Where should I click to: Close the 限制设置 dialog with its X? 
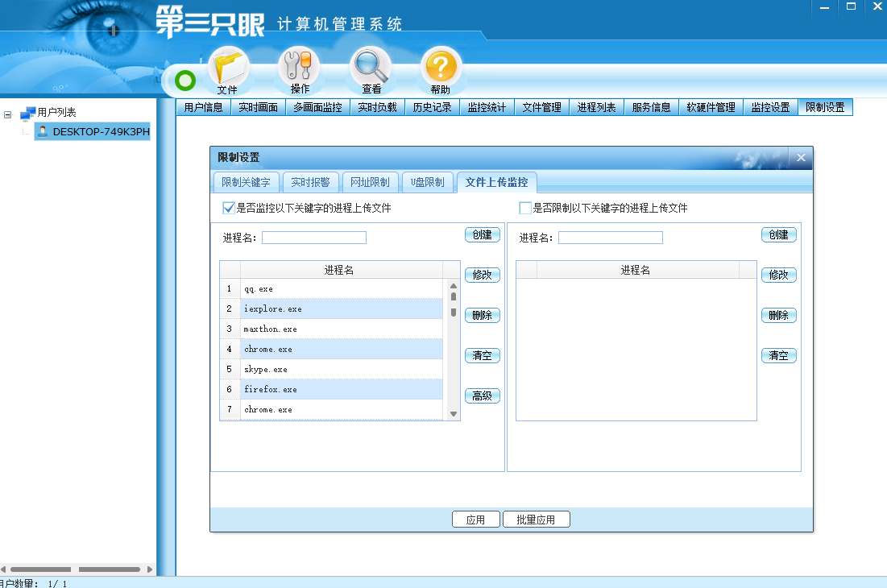click(801, 158)
